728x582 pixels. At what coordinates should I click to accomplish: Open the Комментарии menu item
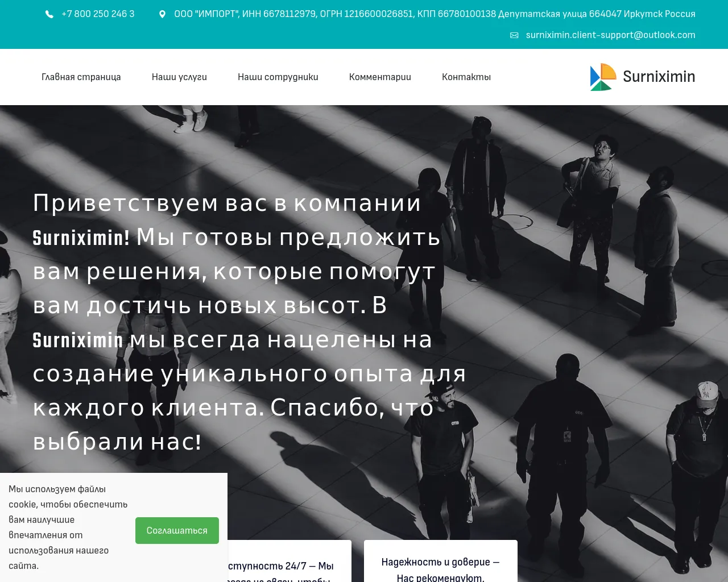(x=380, y=77)
